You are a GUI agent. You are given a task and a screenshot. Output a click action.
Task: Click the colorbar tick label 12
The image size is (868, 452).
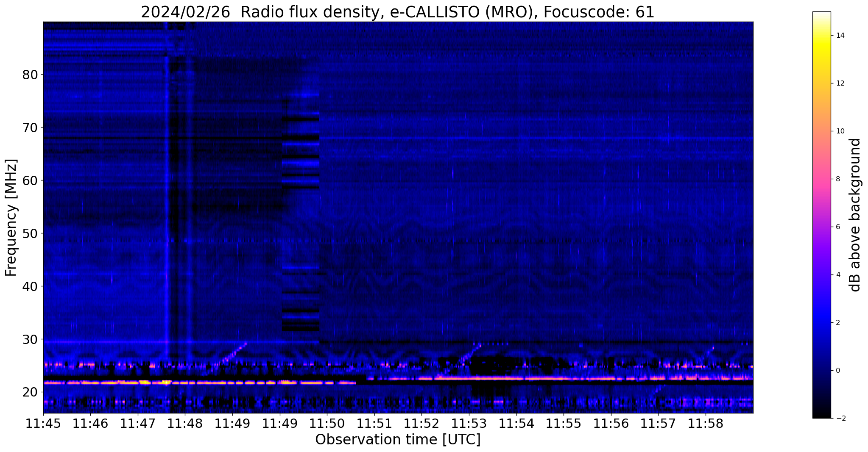click(840, 83)
